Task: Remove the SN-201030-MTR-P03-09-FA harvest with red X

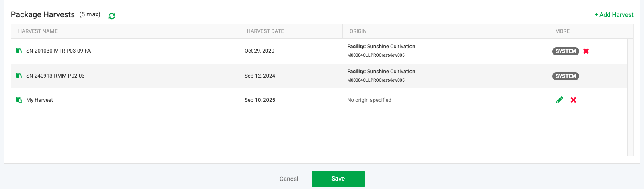Action: tap(586, 51)
